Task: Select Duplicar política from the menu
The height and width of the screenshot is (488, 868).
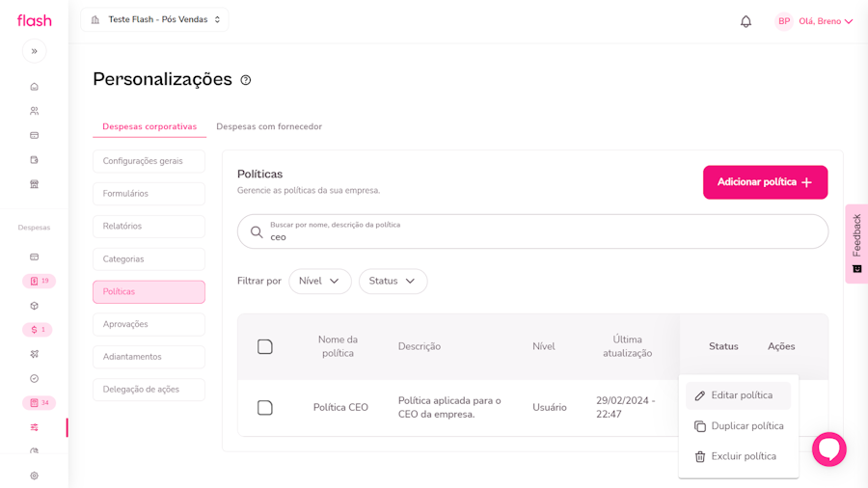Action: point(738,426)
